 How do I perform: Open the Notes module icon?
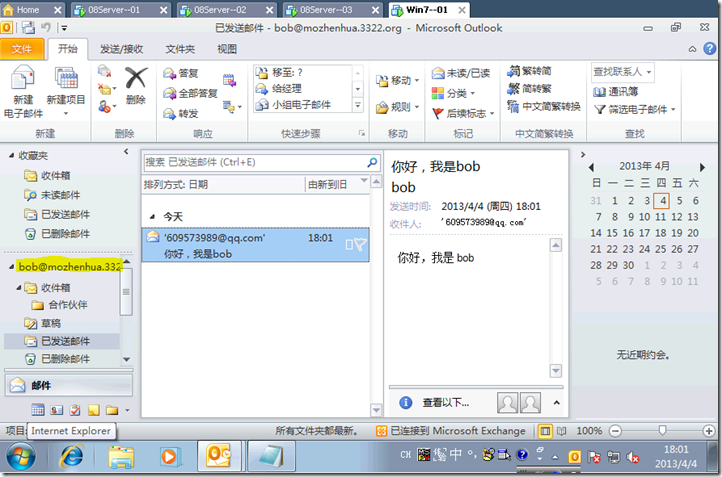[x=93, y=410]
